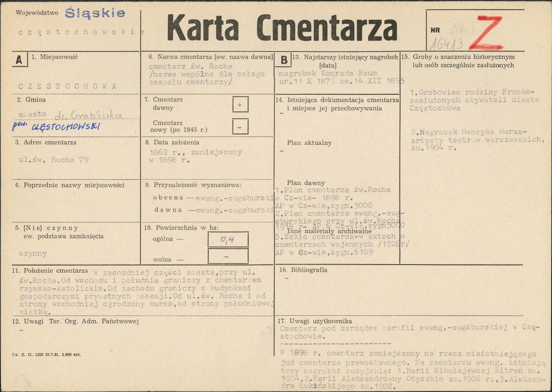Click '11. Położenie cmentarza' label
The height and width of the screenshot is (392, 552).
(x=50, y=271)
